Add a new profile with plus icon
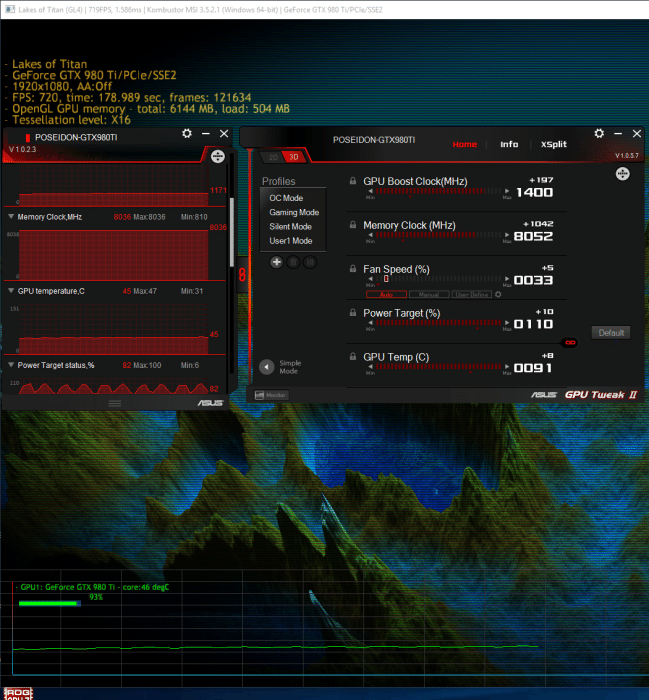 [x=277, y=262]
